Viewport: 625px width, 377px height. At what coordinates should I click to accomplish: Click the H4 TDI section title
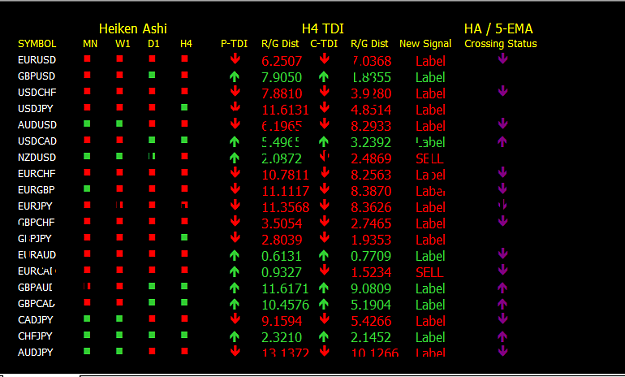point(323,29)
